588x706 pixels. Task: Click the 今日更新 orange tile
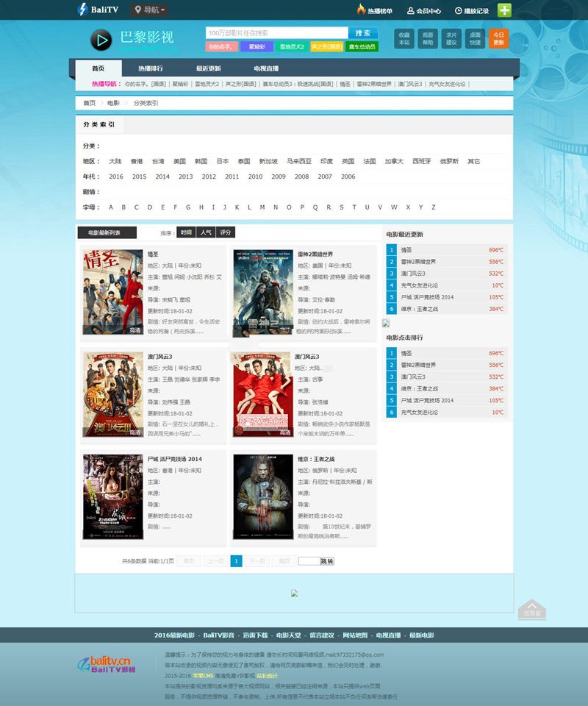tap(498, 38)
